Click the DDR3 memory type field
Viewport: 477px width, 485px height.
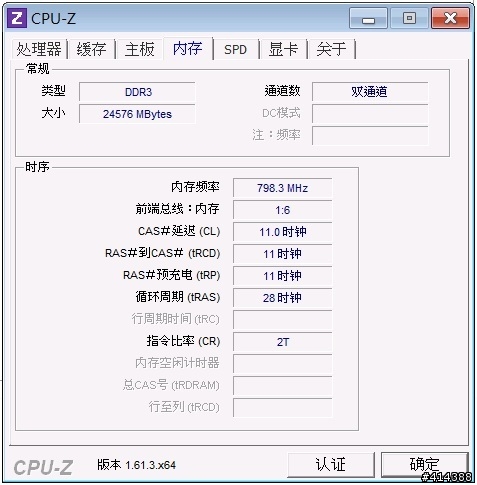pos(137,92)
